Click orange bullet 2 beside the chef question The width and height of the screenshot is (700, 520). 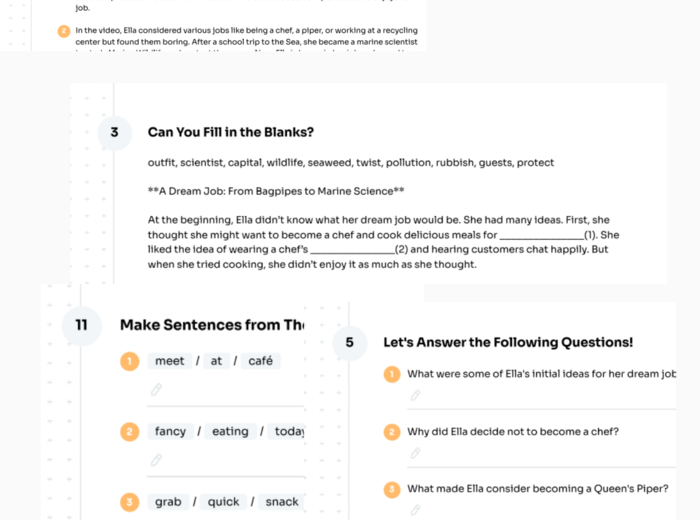tap(392, 432)
